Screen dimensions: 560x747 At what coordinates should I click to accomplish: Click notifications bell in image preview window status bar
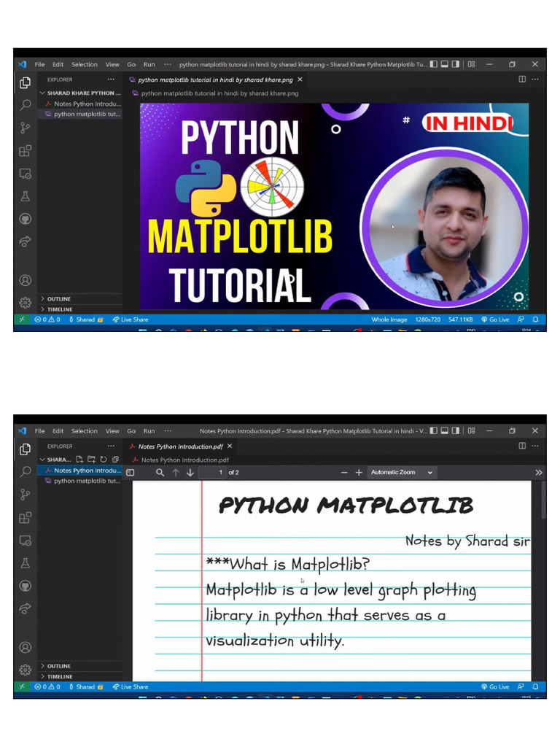[536, 320]
